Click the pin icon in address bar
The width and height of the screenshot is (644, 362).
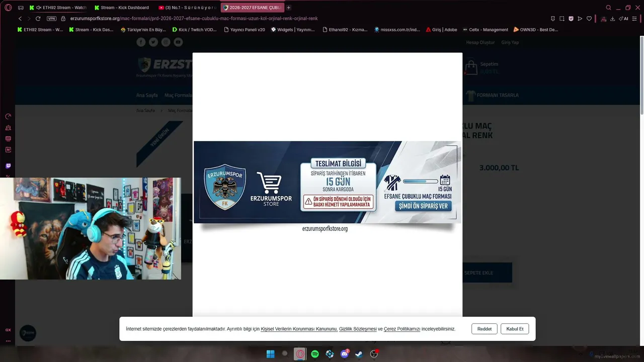552,19
